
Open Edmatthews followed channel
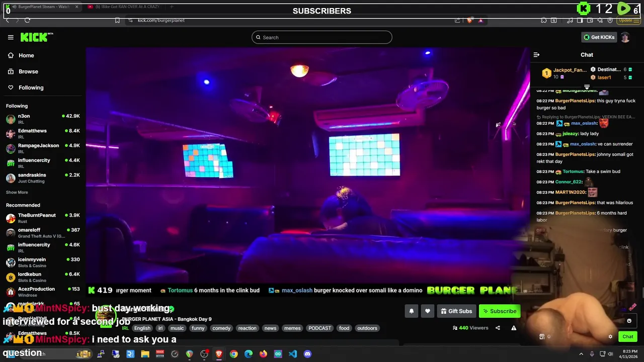coord(43,133)
